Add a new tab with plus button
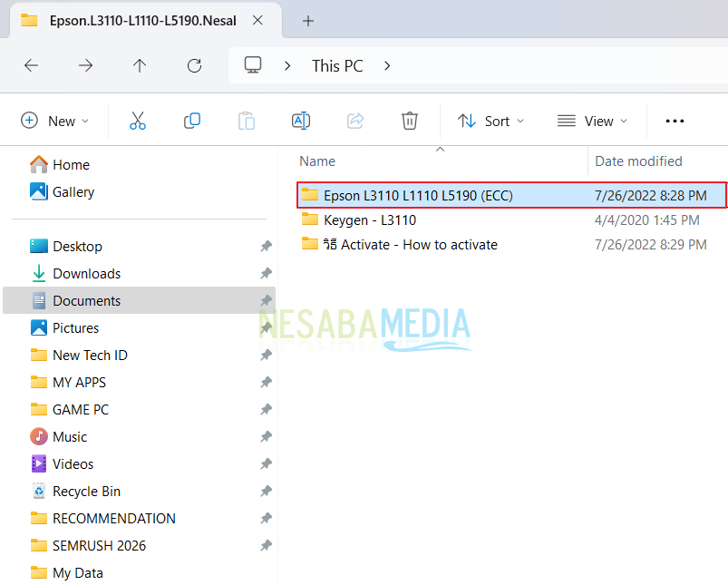This screenshot has width=728, height=585. 308,20
